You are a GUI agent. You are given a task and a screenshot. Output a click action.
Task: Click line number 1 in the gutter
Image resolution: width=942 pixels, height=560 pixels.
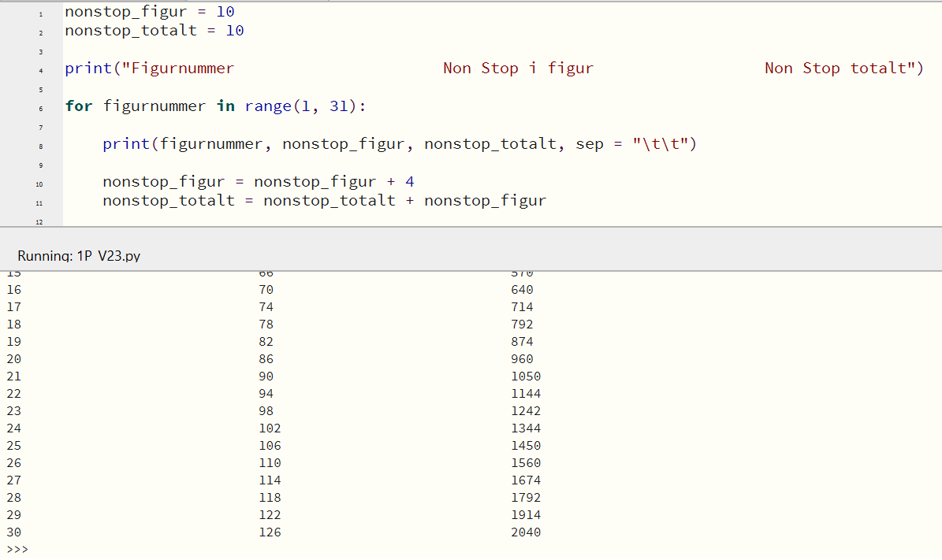pyautogui.click(x=39, y=13)
